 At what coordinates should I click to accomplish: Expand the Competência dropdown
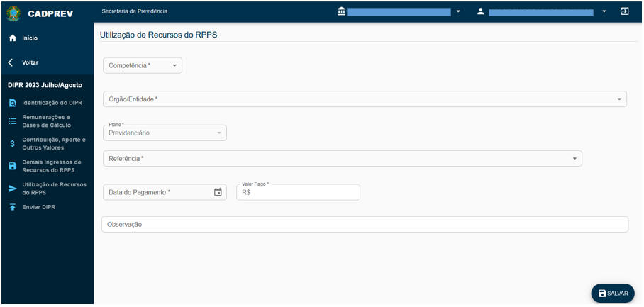click(x=174, y=65)
